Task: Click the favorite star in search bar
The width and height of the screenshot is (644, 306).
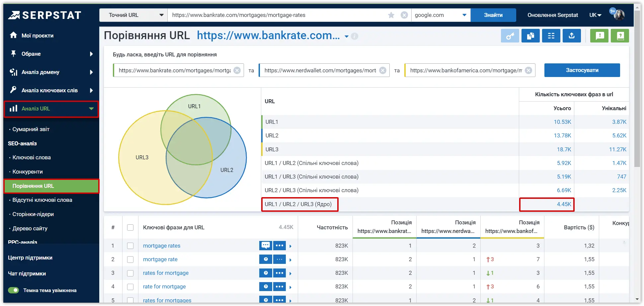Action: click(x=391, y=15)
